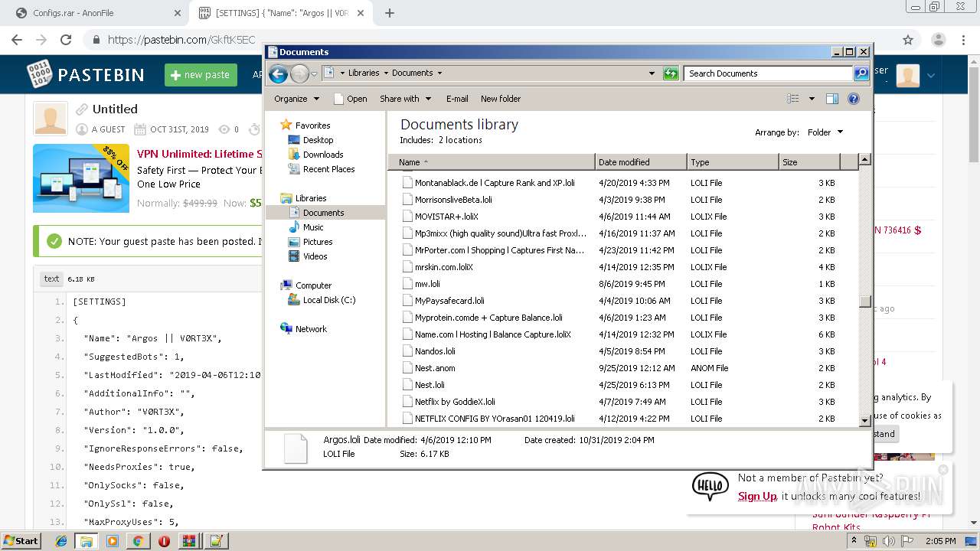The height and width of the screenshot is (551, 980).
Task: Expand the Libraries breadcrumb arrow
Action: click(386, 73)
